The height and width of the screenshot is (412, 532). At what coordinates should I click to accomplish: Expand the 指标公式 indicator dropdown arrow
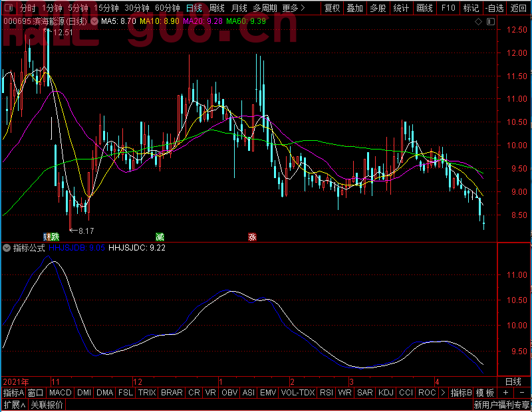coord(7,248)
